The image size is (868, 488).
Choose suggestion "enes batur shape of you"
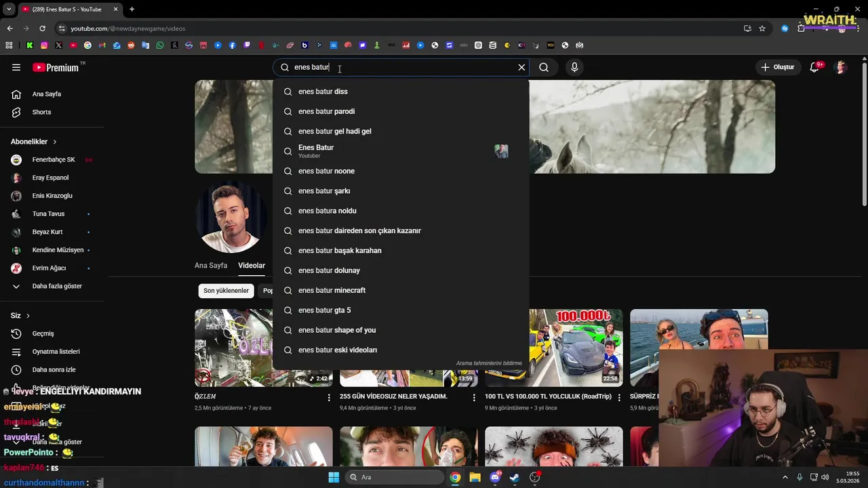click(x=401, y=330)
